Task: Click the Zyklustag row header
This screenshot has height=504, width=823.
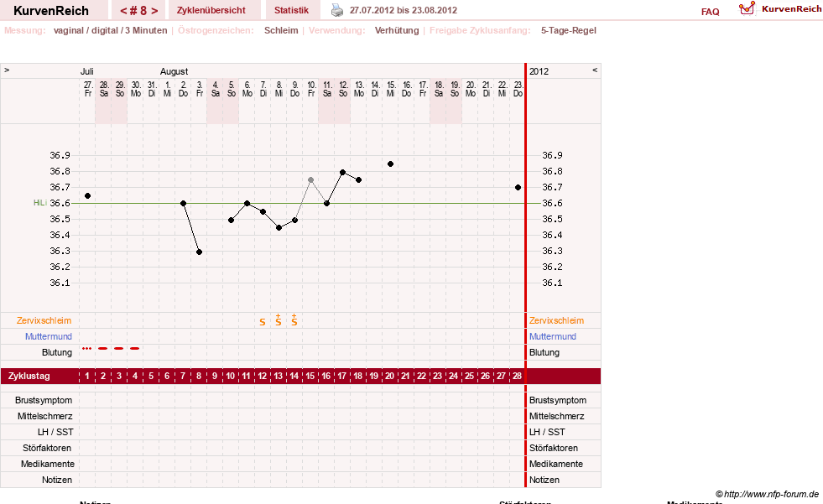Action: (29, 376)
